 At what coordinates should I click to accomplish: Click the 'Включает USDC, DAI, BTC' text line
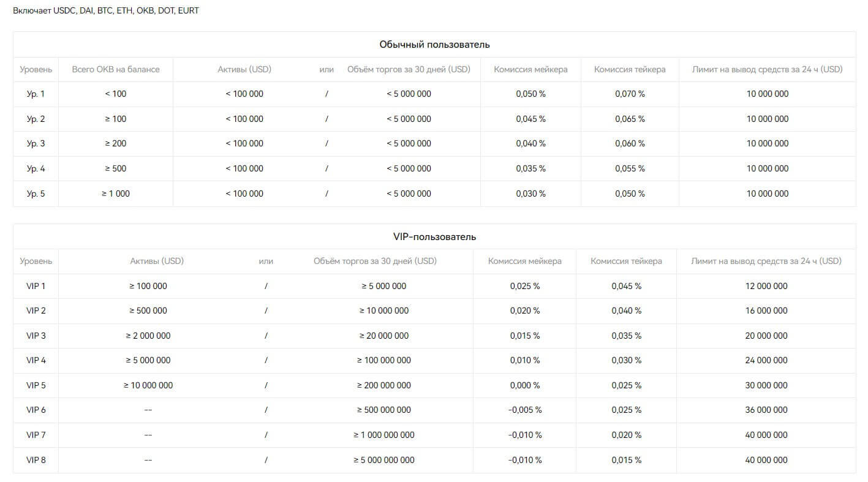(106, 10)
